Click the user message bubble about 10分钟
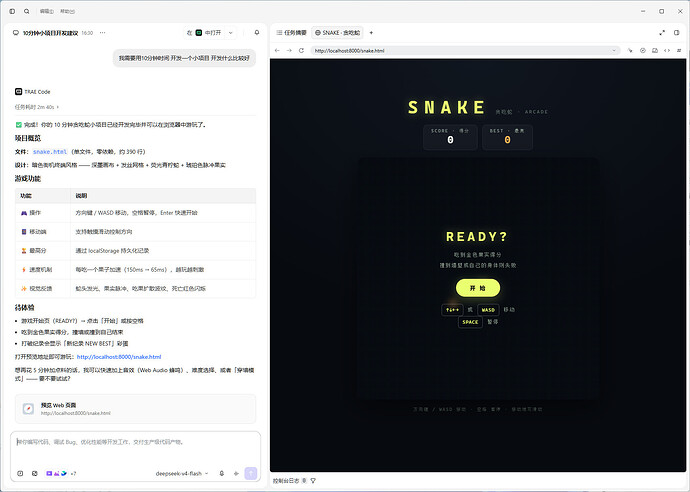The image size is (690, 492). (184, 58)
